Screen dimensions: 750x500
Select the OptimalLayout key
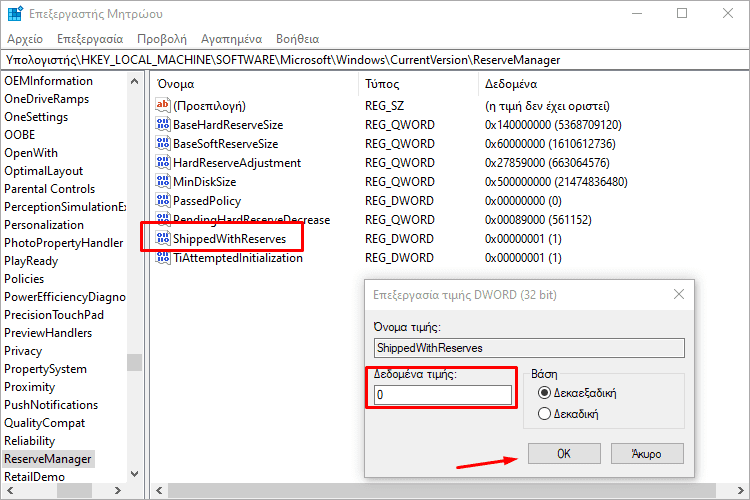[x=43, y=171]
